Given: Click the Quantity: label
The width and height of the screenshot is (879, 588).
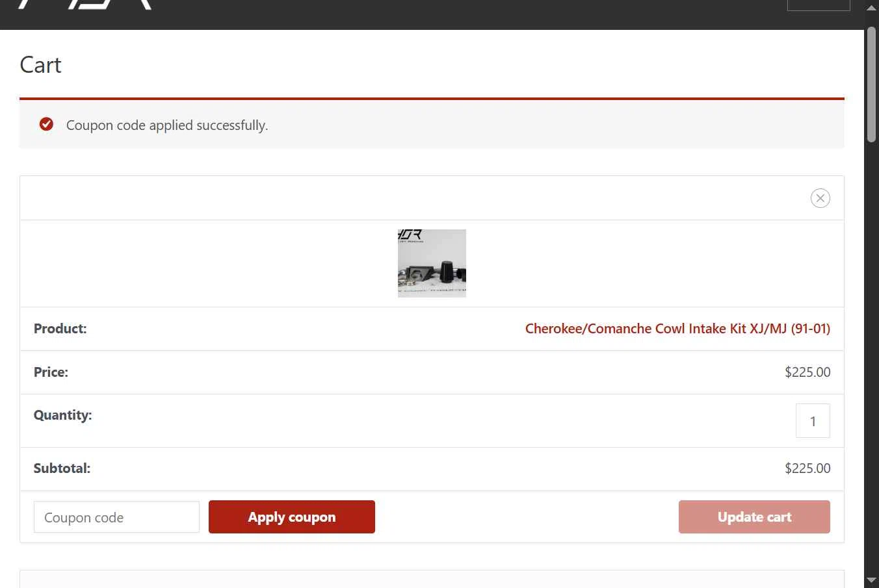Looking at the screenshot, I should click(62, 415).
